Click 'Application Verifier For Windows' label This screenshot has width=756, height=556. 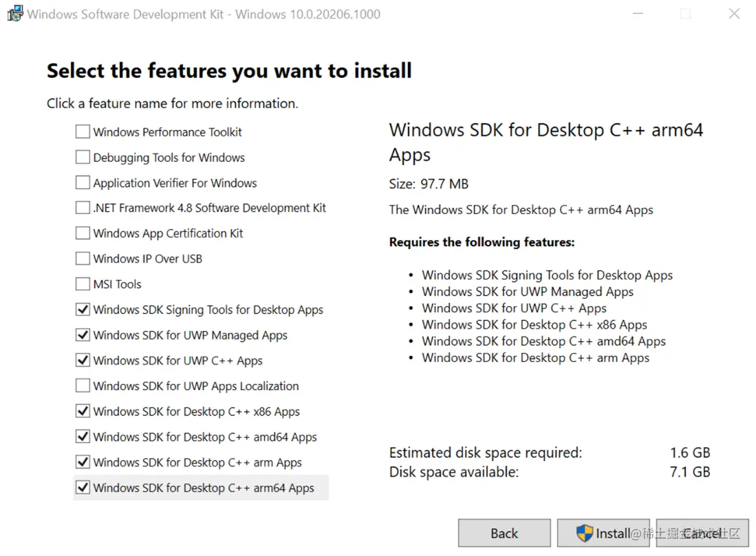point(175,183)
